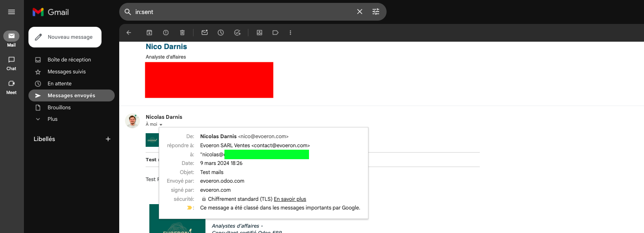Open the three-dot more actions menu
Viewport: 644px width, 233px height.
(290, 33)
